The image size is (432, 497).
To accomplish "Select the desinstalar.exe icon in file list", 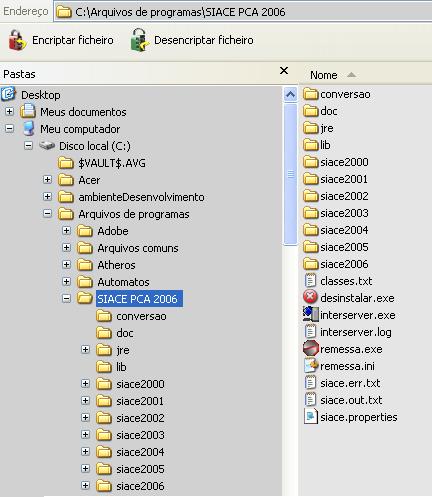I will pyautogui.click(x=310, y=297).
